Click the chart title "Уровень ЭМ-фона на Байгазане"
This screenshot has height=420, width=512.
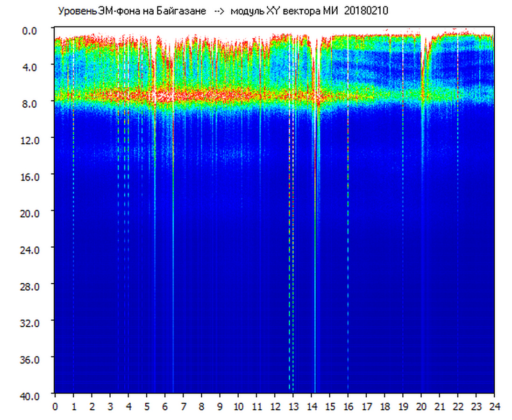[x=132, y=11]
